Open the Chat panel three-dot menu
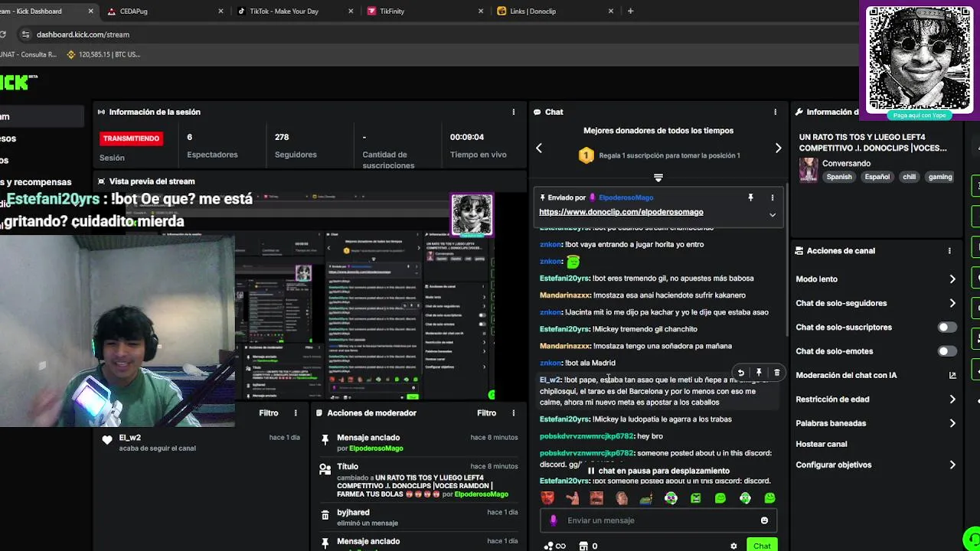This screenshot has width=980, height=551. click(x=775, y=112)
